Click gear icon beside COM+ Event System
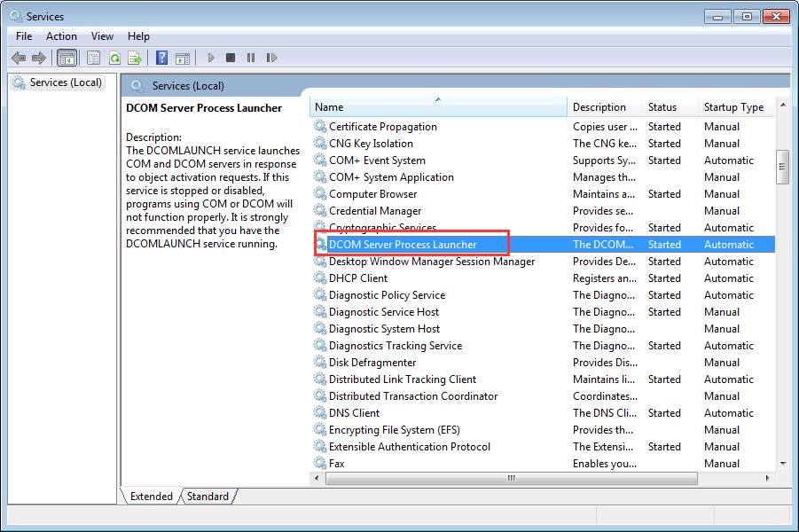Viewport: 799px width, 532px height. [320, 160]
